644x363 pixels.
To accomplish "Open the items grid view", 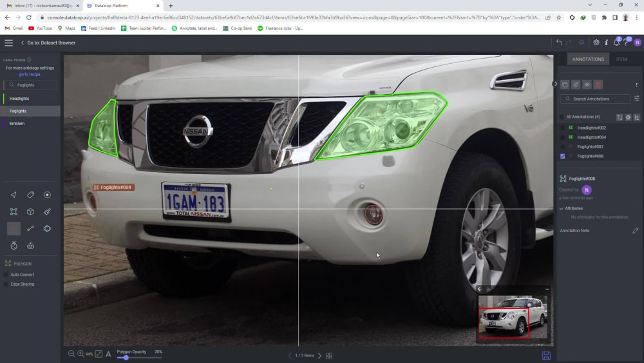I will tap(329, 356).
